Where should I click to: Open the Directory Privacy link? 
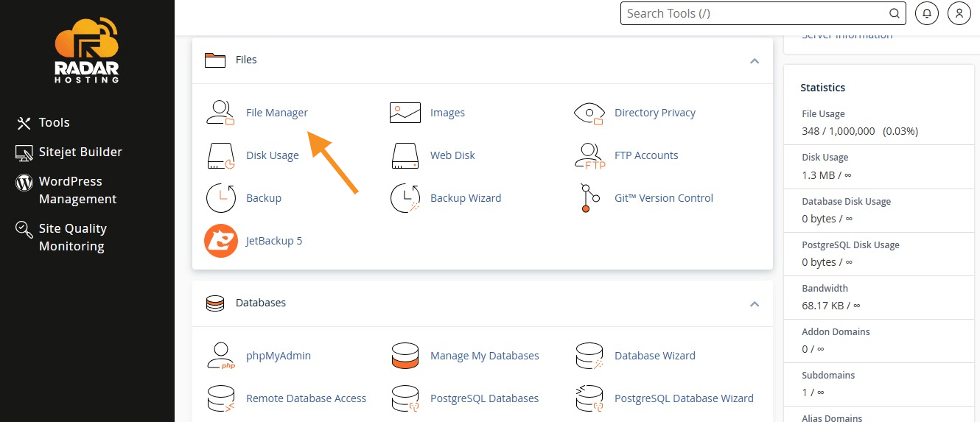tap(655, 113)
